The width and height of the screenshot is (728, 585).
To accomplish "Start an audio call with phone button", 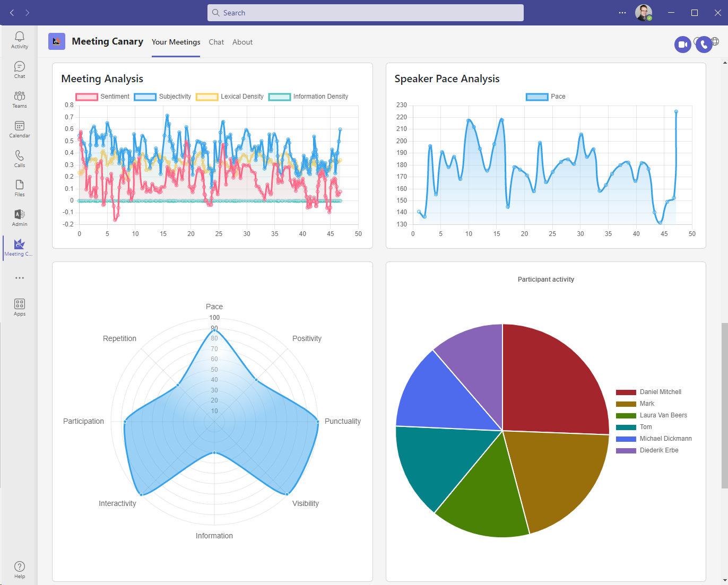I will [704, 45].
